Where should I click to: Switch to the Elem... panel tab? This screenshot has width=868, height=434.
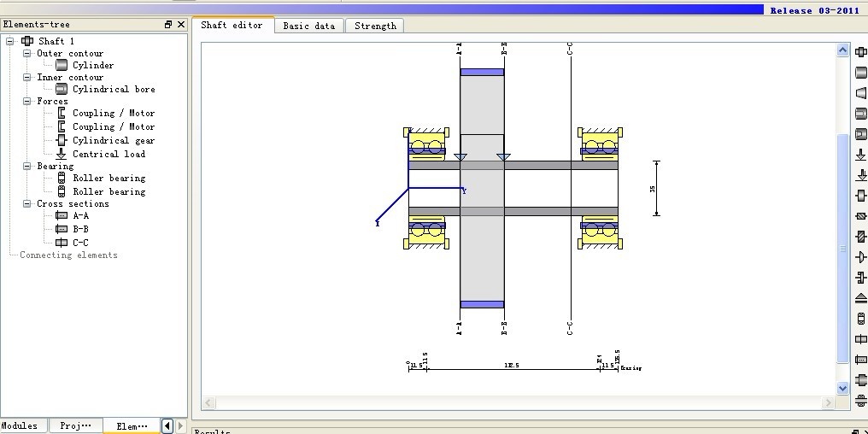coord(132,426)
